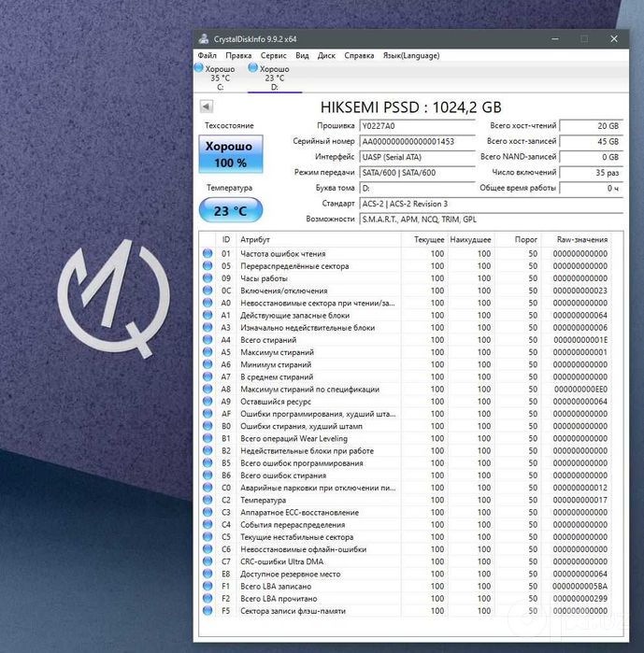The width and height of the screenshot is (644, 653).
Task: Click status icon of row C5 Текущие нестабильные сектора
Action: click(208, 536)
